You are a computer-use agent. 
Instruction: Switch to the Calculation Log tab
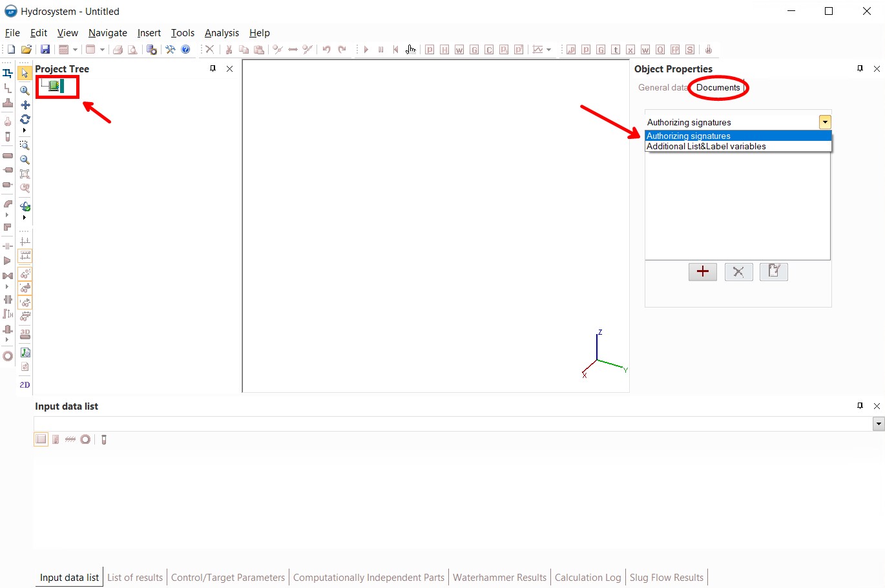(x=587, y=578)
